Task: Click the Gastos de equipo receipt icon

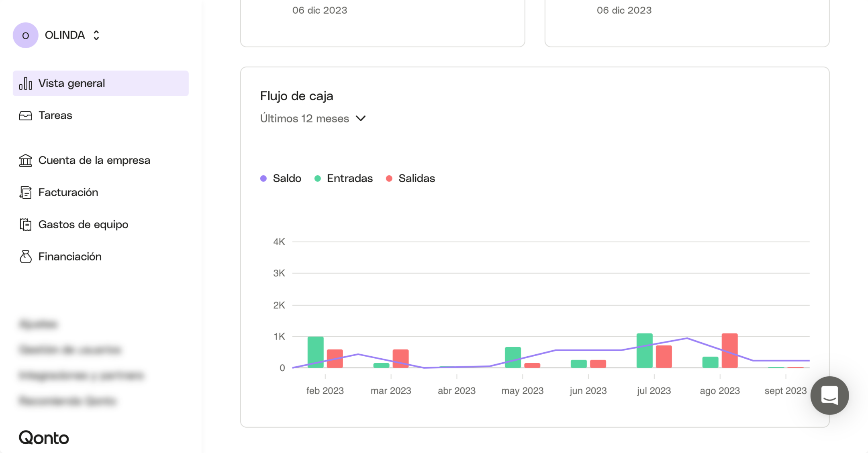Action: (x=25, y=225)
